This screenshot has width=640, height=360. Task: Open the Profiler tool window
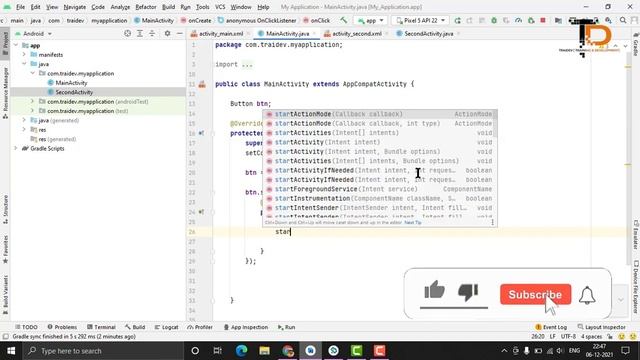pyautogui.click(x=200, y=327)
